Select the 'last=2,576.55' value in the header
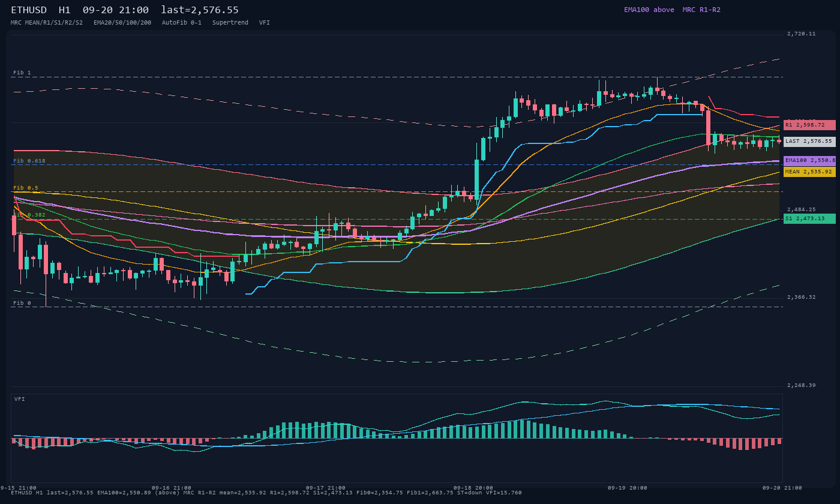The height and width of the screenshot is (504, 840). click(x=200, y=10)
